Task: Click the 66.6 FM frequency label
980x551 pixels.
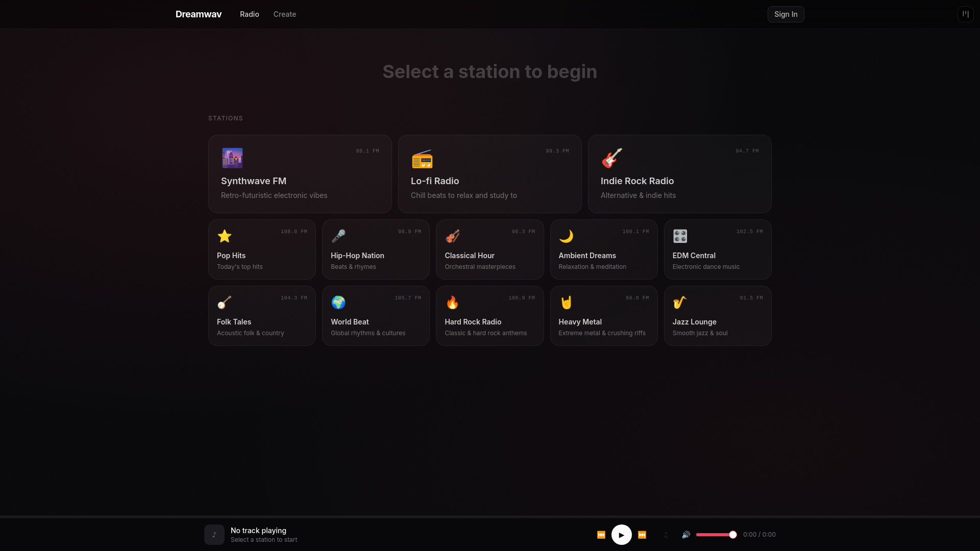Action: tap(638, 298)
